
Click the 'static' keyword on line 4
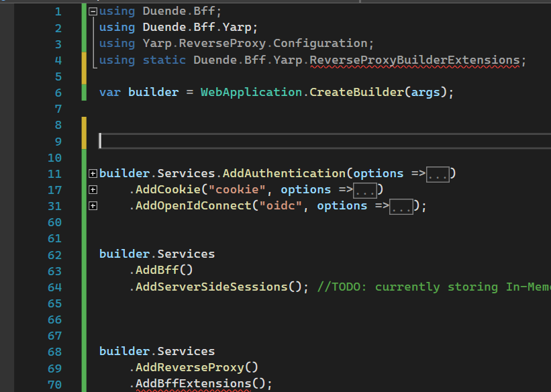tap(164, 60)
